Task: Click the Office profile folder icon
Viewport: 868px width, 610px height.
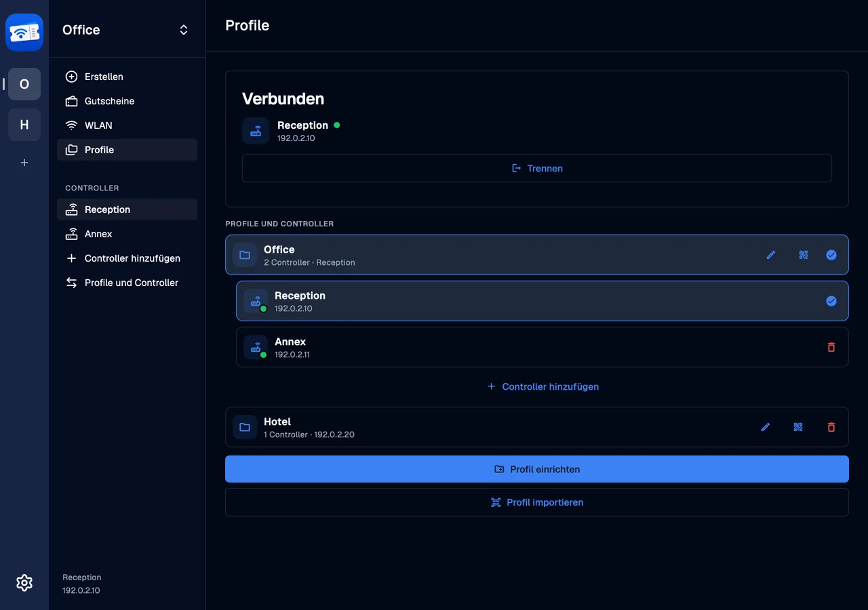Action: point(245,255)
